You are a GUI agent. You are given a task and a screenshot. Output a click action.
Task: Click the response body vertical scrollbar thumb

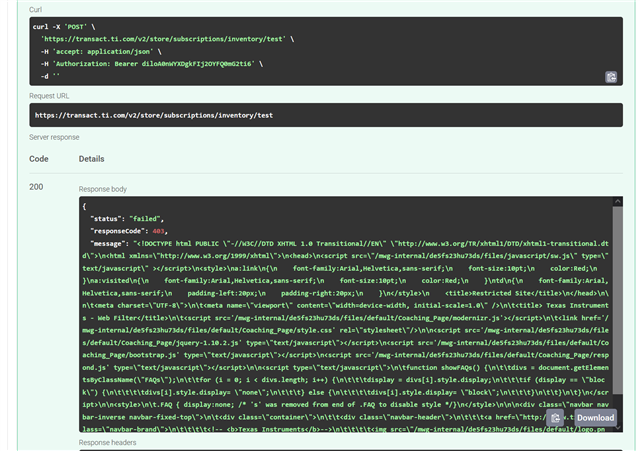tap(618, 300)
